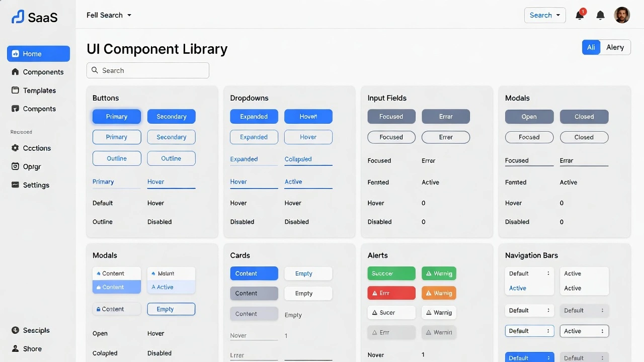644x362 pixels.
Task: Select the Ali segment toggle
Action: (x=591, y=47)
